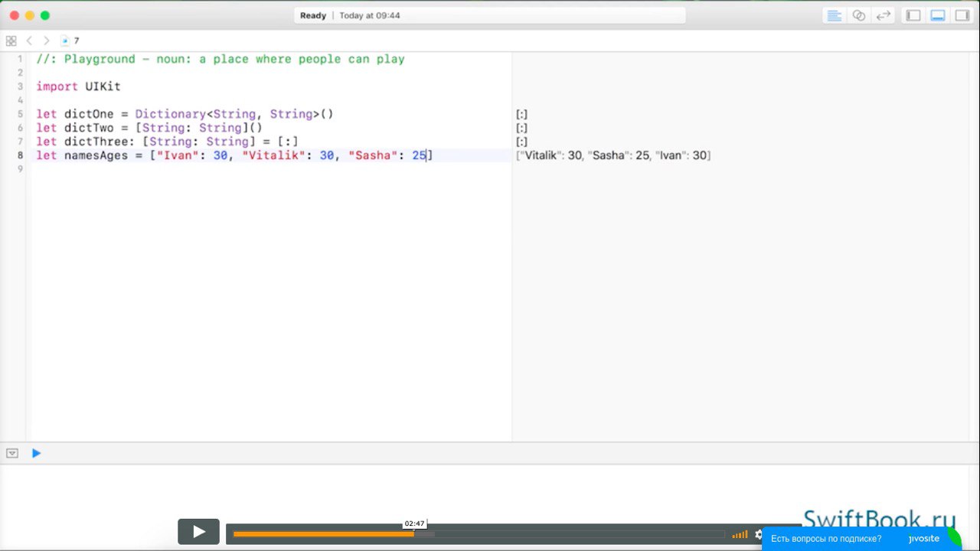Show the version editor (arrows icon)
Viewport: 980px width, 551px height.
tap(884, 15)
